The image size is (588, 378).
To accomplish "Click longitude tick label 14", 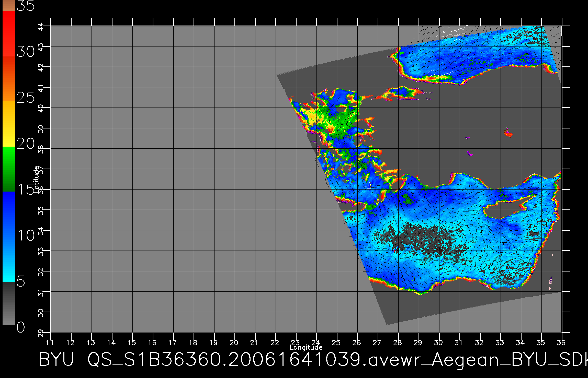I will [112, 342].
